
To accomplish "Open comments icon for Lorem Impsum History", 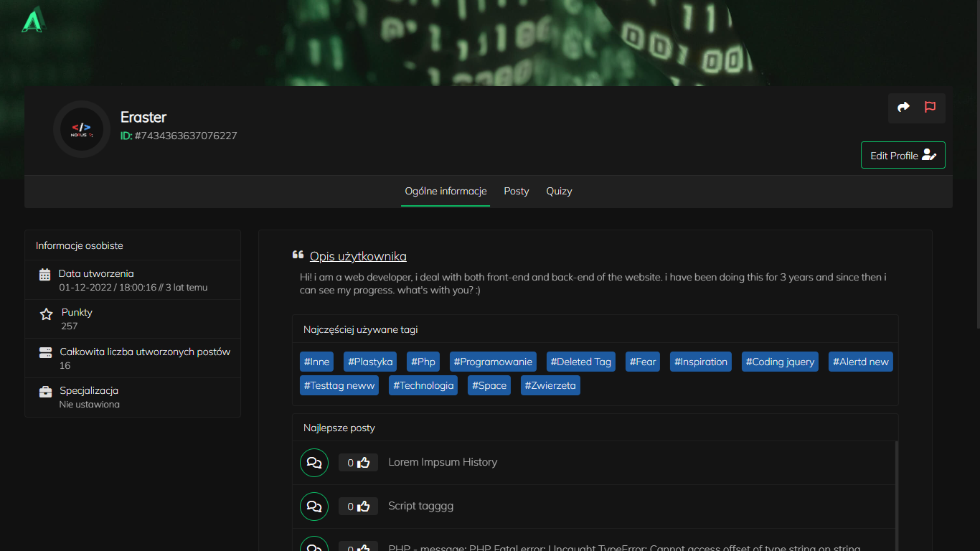I will pos(314,463).
